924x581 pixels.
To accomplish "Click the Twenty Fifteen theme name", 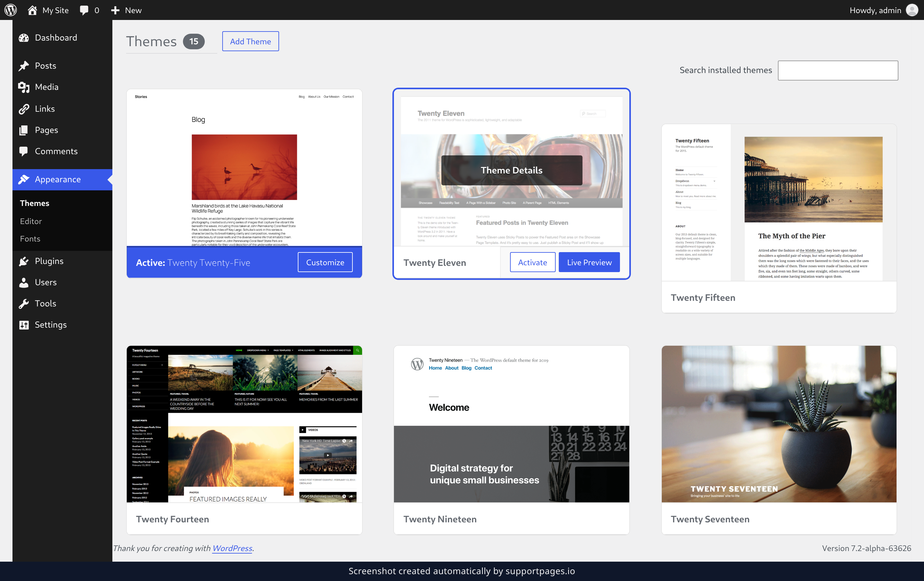I will click(x=703, y=298).
